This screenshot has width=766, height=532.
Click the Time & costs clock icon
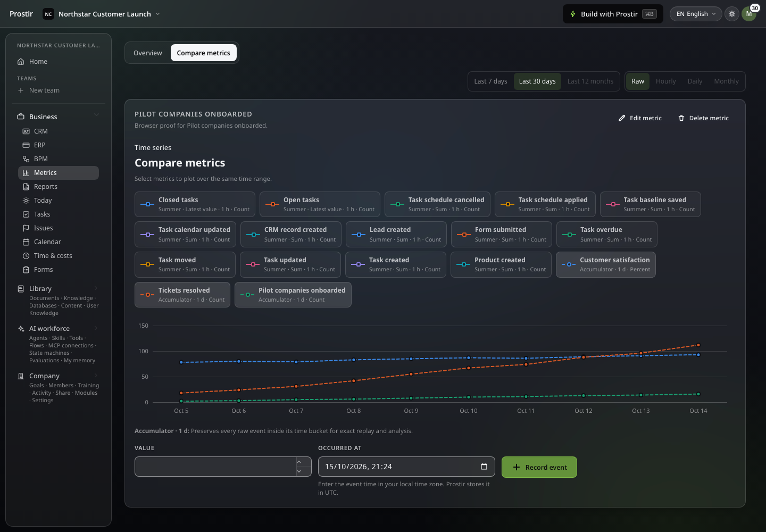26,256
